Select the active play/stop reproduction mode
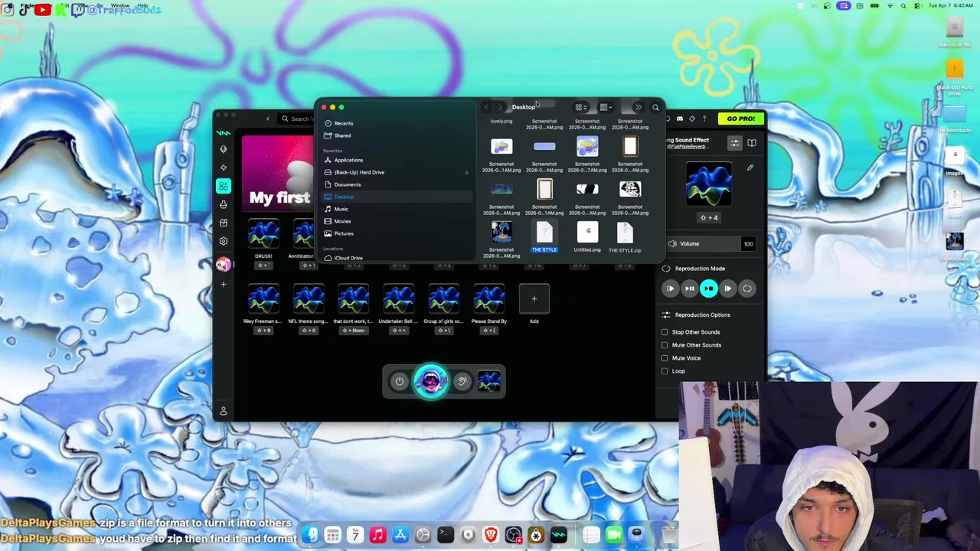 (709, 289)
